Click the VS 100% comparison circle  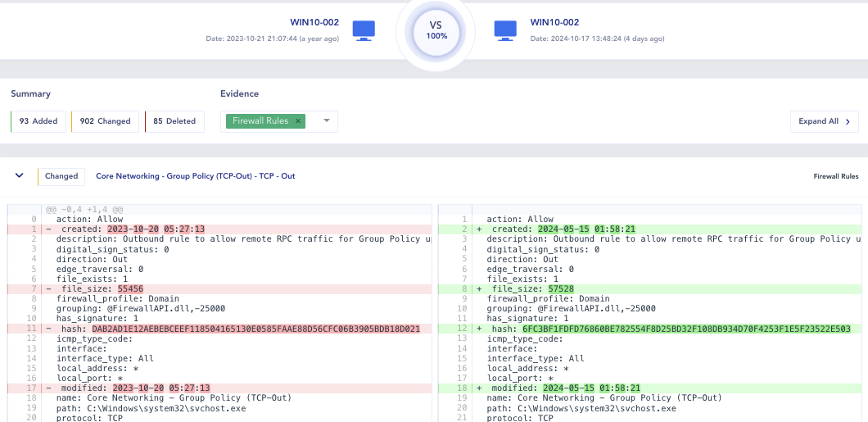[x=436, y=30]
